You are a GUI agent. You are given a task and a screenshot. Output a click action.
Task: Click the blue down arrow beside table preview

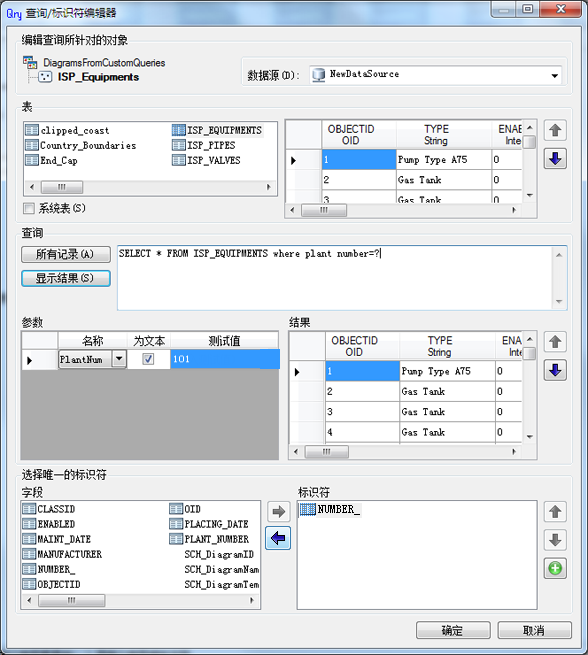pyautogui.click(x=555, y=159)
